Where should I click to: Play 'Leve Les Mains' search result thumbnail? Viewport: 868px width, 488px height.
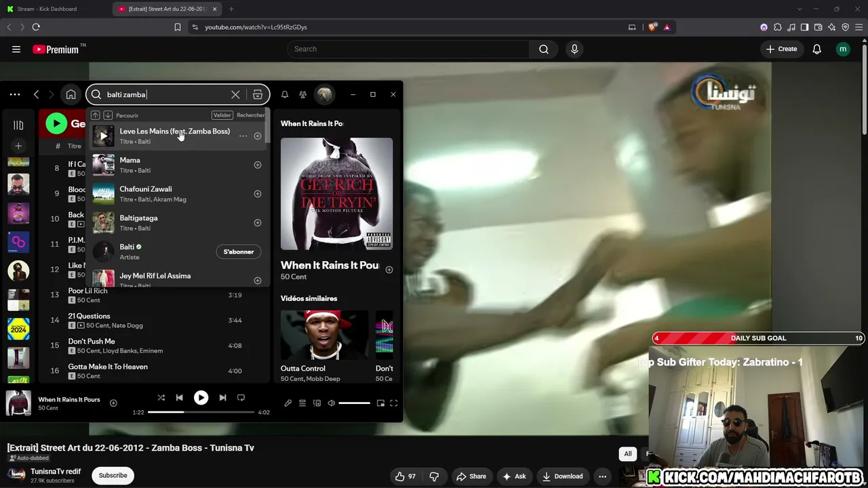[x=103, y=136]
